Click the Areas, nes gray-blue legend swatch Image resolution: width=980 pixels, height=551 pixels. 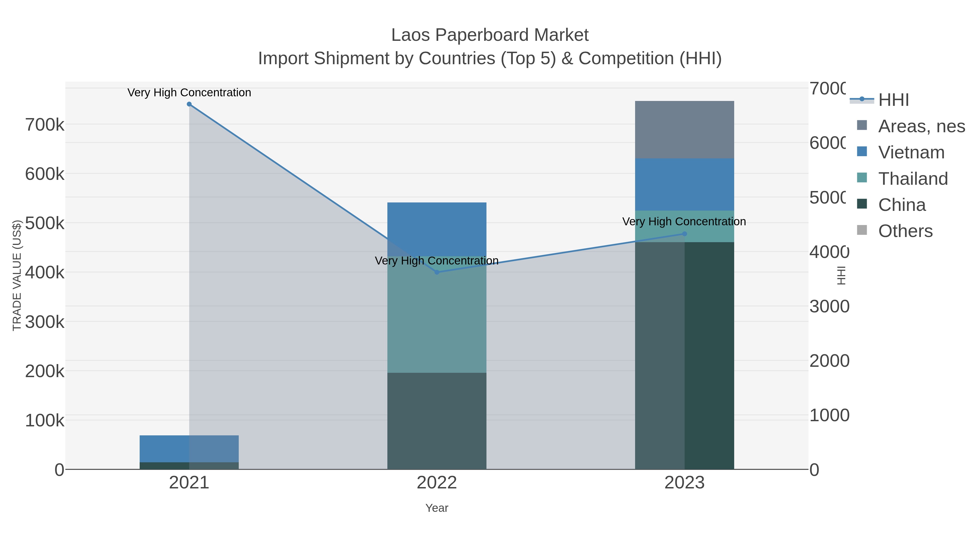(862, 125)
